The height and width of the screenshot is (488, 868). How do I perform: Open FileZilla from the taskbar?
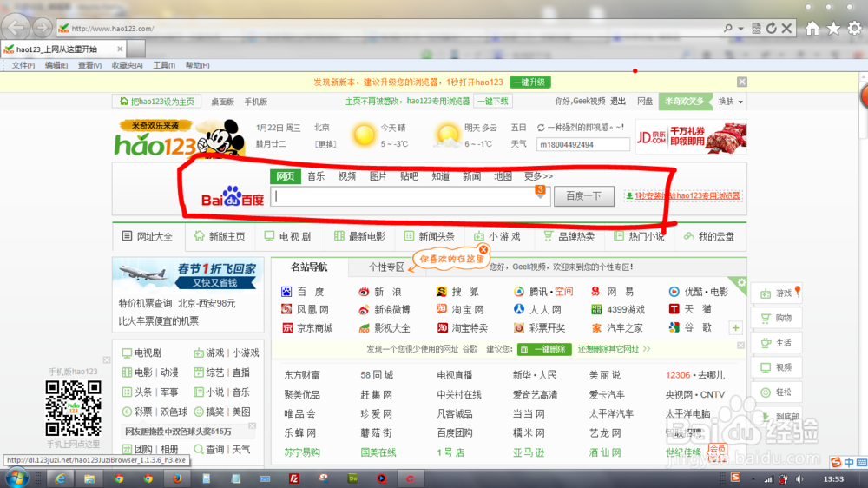pos(294,478)
